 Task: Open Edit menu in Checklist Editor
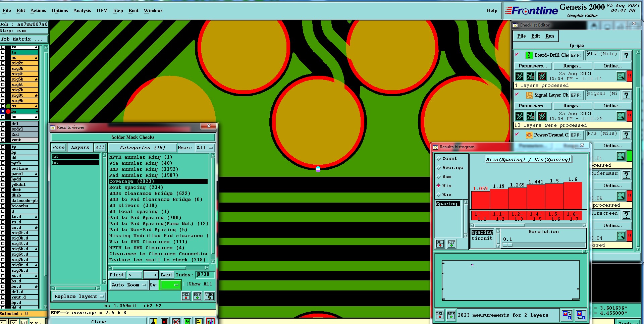tap(536, 36)
